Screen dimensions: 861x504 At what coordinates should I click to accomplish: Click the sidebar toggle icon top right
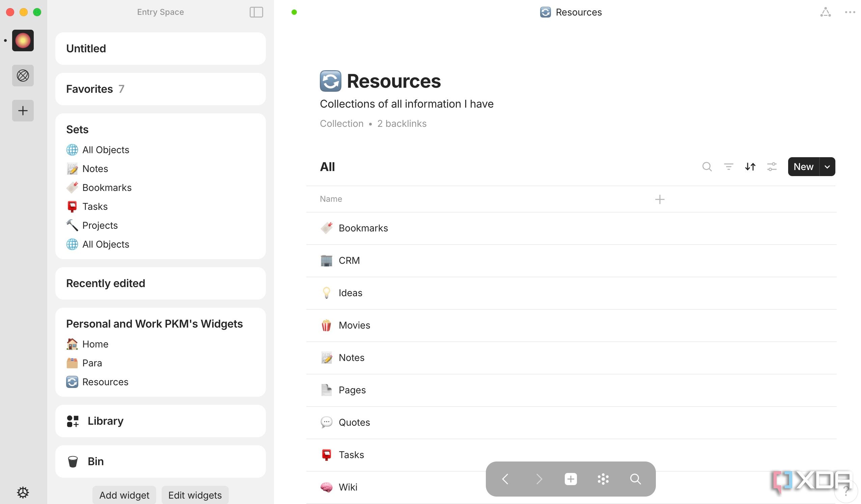(256, 12)
